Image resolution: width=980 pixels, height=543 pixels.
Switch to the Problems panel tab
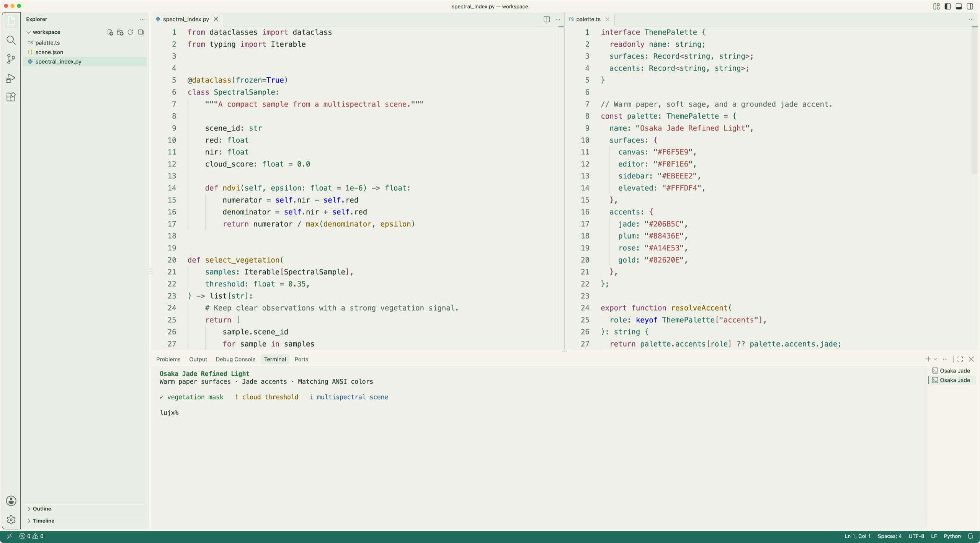coord(168,359)
